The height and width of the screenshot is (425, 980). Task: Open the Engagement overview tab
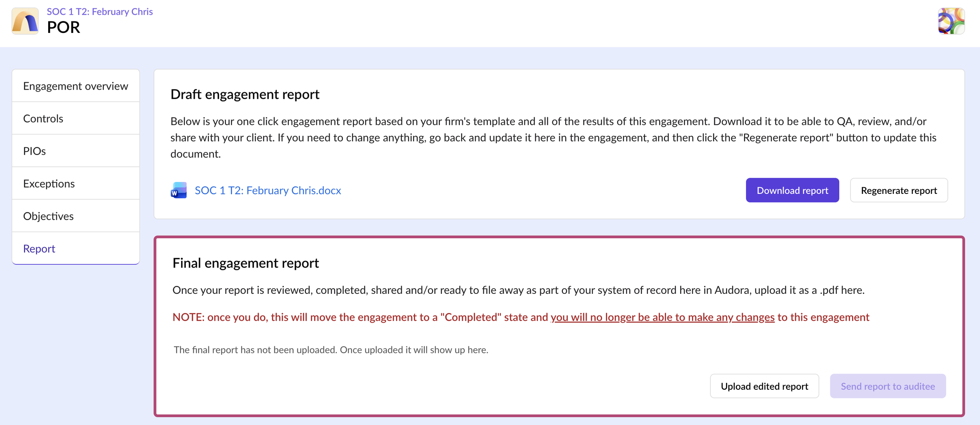pos(76,86)
